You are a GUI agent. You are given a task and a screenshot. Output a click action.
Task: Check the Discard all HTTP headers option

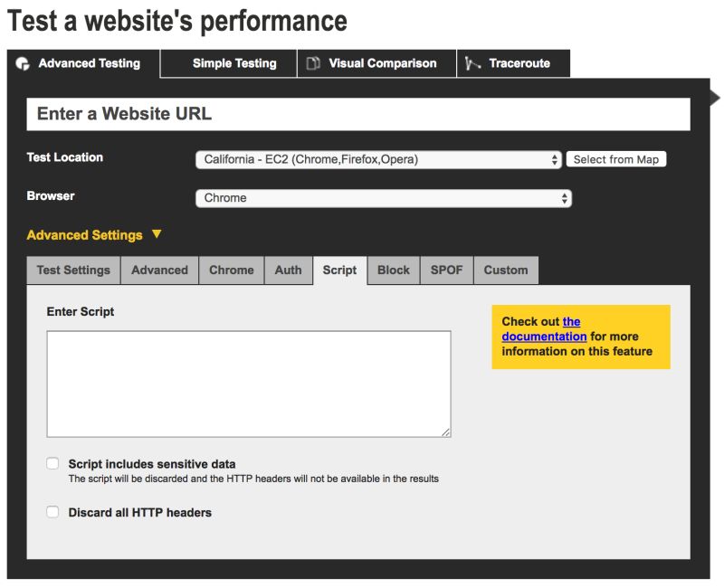pyautogui.click(x=52, y=512)
